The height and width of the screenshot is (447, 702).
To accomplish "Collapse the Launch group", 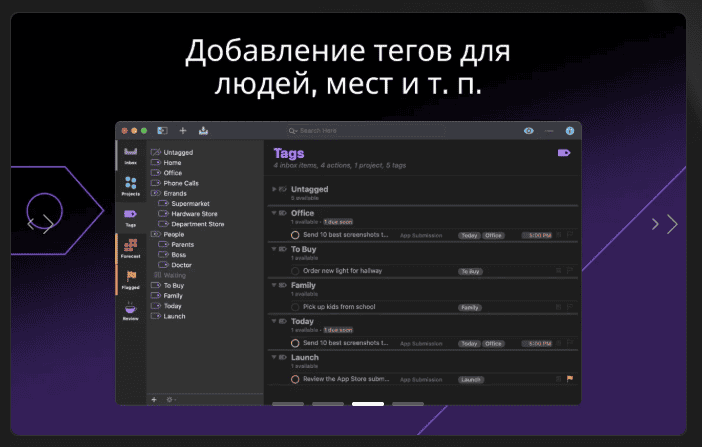I will pos(274,357).
